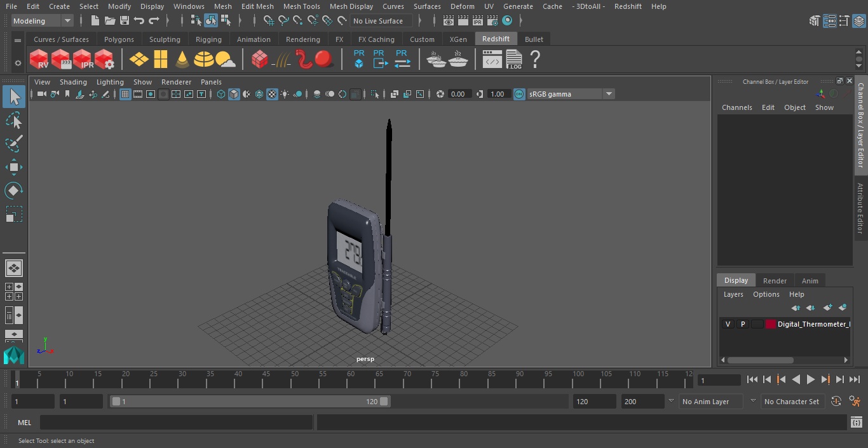
Task: Switch to the Sculpting shelf tab
Action: click(165, 39)
